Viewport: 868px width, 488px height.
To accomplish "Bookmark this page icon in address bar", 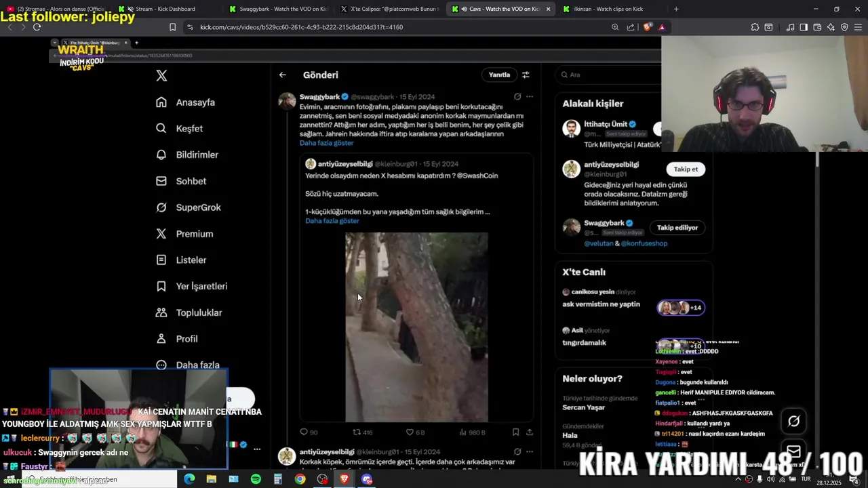I will point(172,27).
